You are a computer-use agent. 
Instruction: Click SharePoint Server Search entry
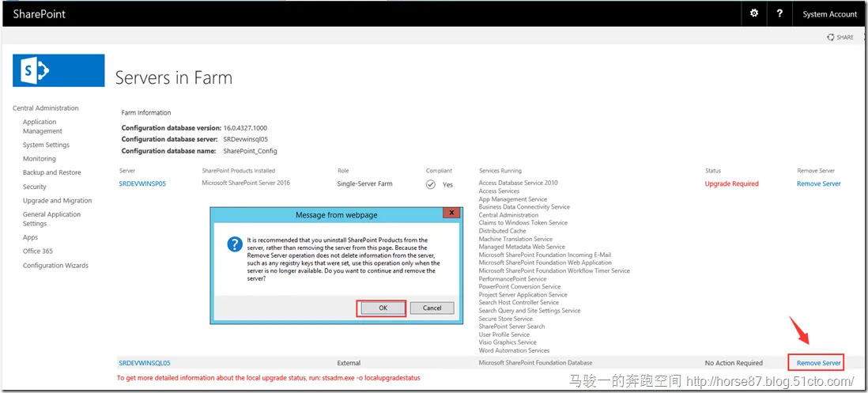click(512, 327)
